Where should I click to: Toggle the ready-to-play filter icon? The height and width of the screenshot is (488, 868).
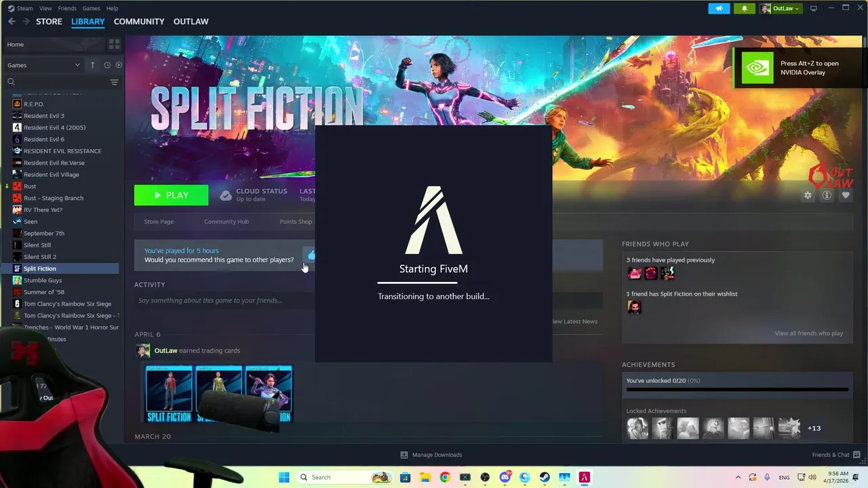119,65
